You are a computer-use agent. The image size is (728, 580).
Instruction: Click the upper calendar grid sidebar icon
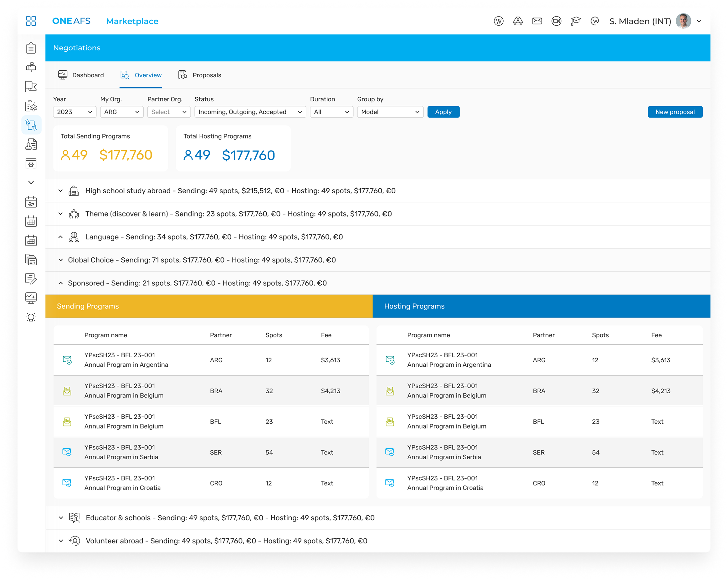(31, 221)
